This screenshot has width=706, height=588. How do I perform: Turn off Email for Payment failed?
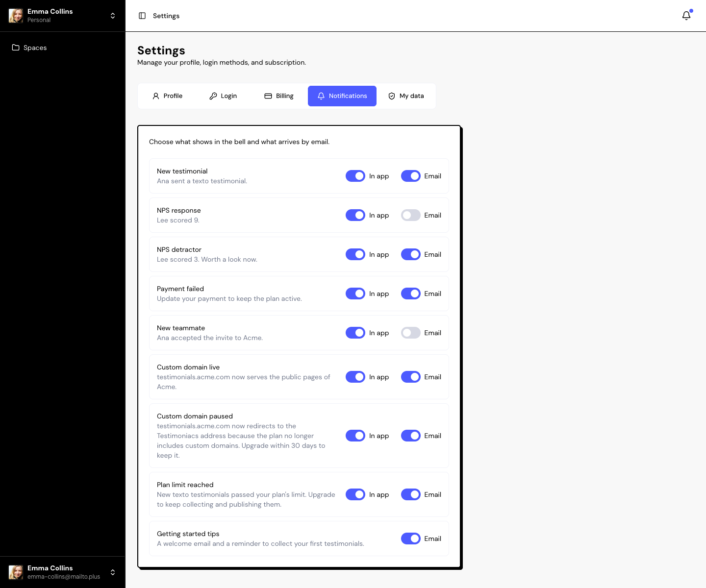tap(411, 294)
